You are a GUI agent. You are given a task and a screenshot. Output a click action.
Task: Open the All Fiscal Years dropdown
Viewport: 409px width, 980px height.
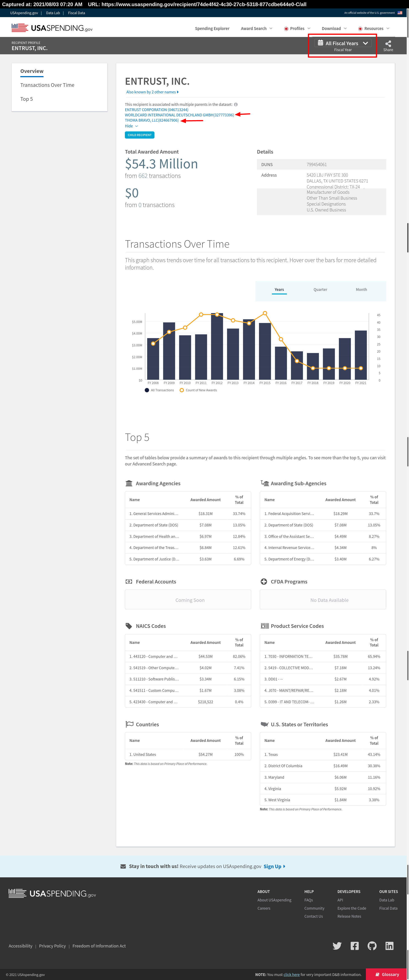click(343, 43)
